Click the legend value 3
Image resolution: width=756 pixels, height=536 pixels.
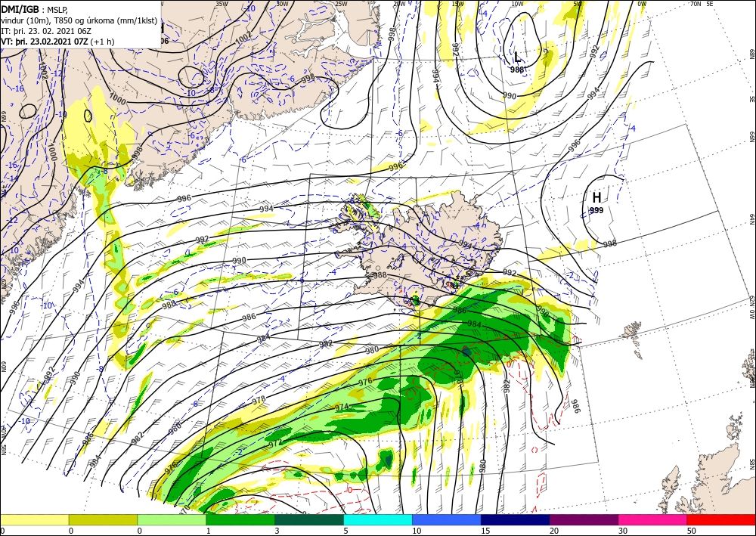tap(277, 531)
